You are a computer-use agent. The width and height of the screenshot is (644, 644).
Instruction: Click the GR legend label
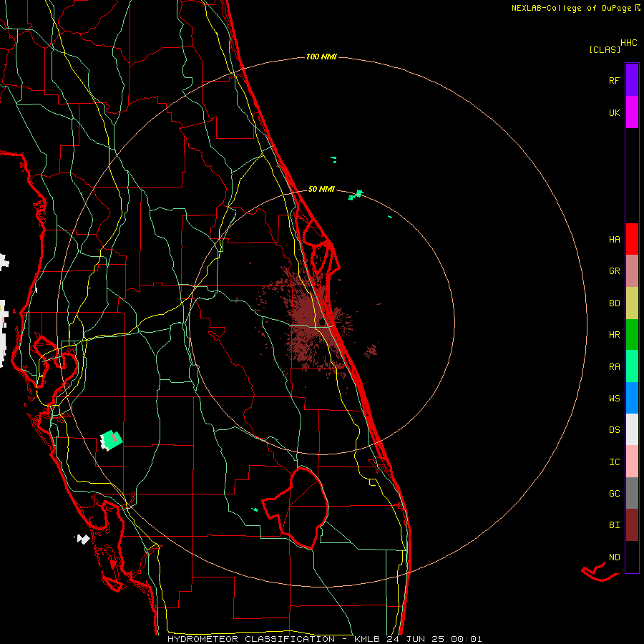[614, 271]
